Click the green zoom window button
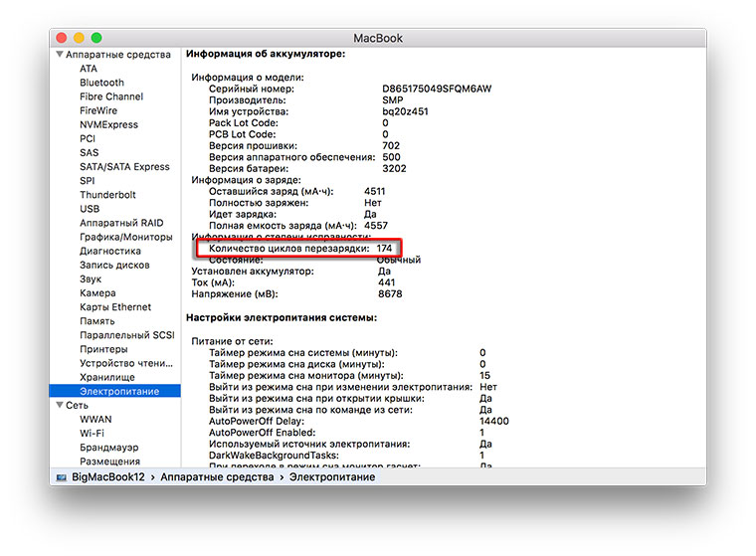Image resolution: width=756 pixels, height=556 pixels. coord(96,38)
